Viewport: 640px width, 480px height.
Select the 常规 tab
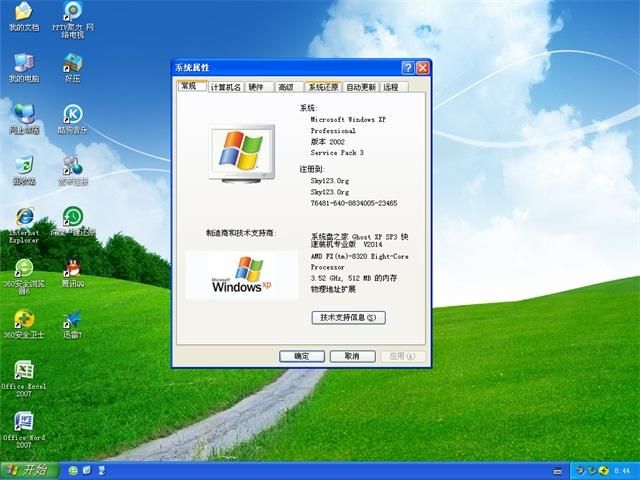[x=192, y=86]
